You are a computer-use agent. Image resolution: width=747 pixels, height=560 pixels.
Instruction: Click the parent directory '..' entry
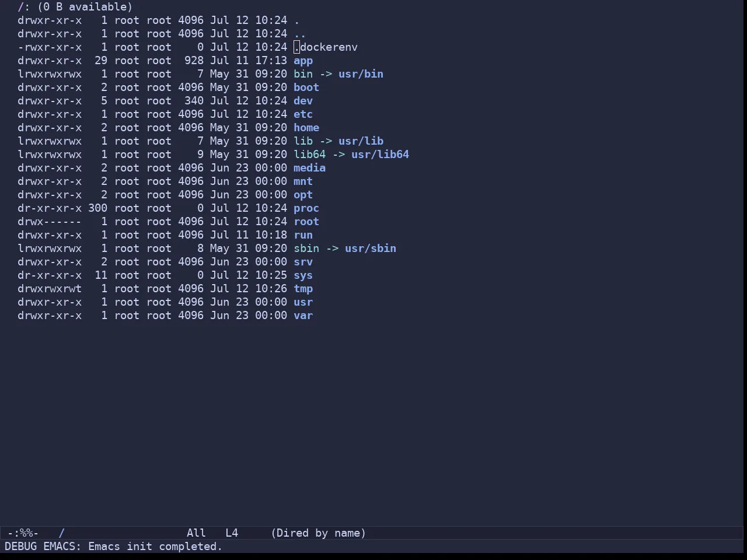point(300,34)
